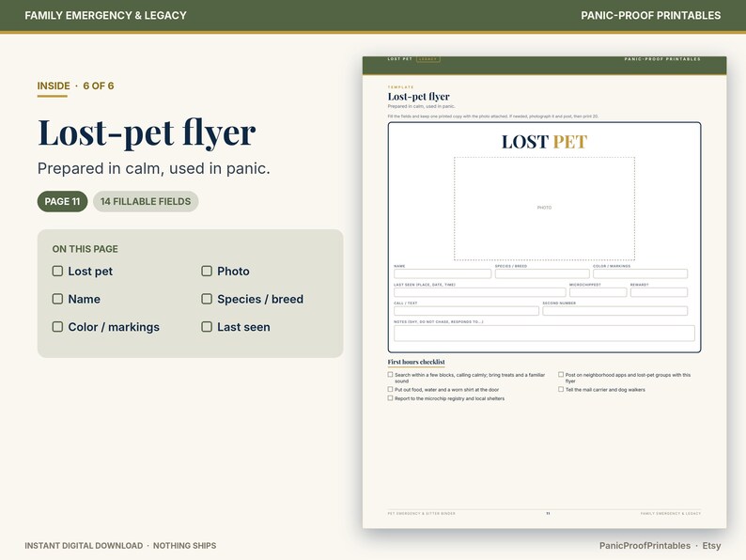Viewport: 746px width, 560px height.
Task: Check 'Put out food, water' checklist box
Action: [x=390, y=389]
